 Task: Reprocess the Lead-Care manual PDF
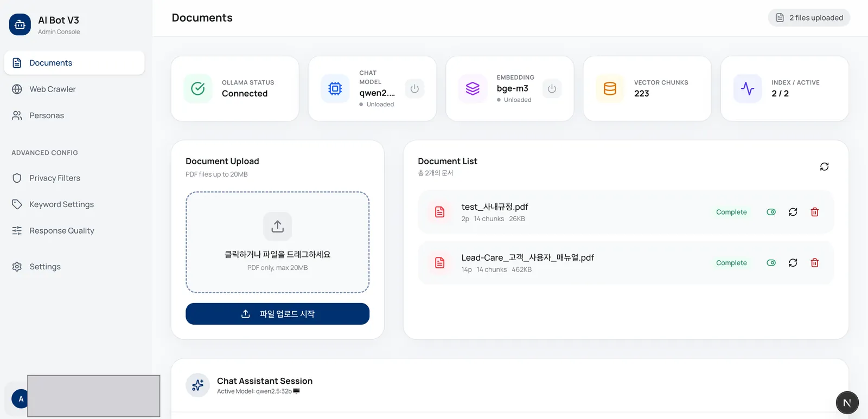coord(793,263)
